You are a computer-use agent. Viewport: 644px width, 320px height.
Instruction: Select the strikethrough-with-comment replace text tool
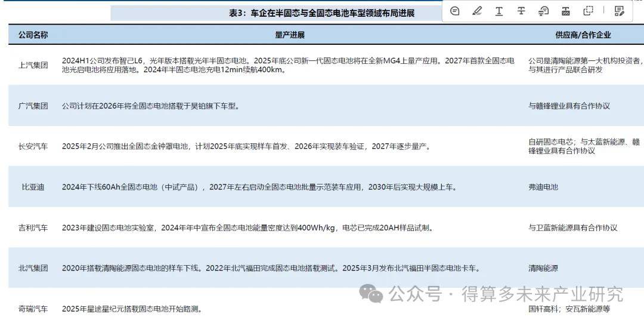click(x=543, y=11)
